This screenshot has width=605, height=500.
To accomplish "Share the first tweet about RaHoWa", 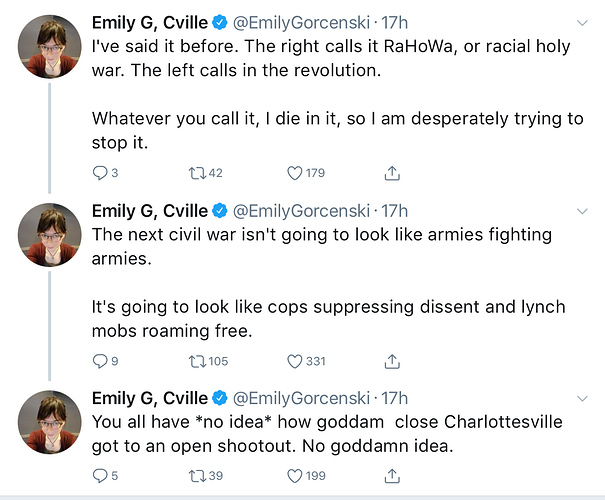I will (x=392, y=173).
